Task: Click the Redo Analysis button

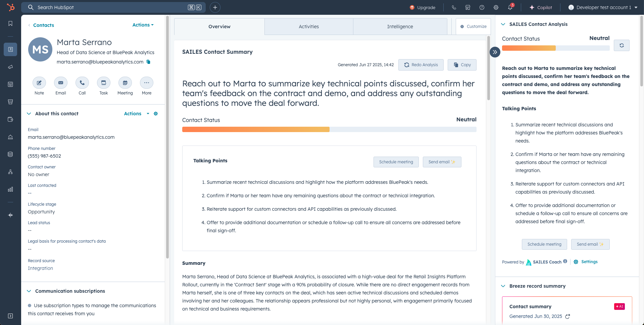Action: coord(421,65)
